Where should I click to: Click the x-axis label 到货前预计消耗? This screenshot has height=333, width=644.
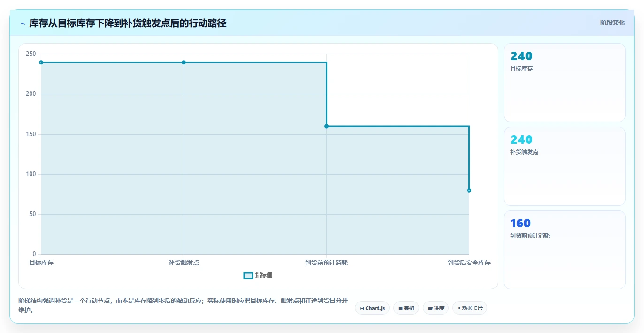coord(326,263)
